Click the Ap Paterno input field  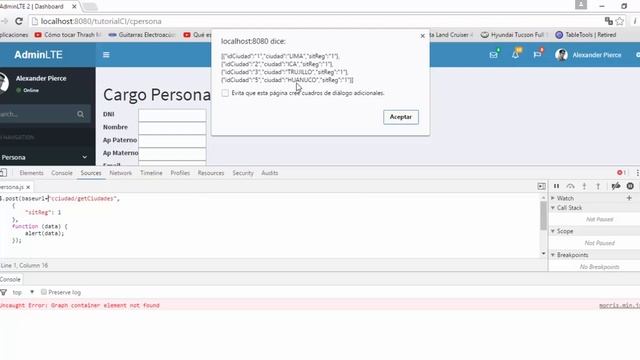click(x=172, y=141)
